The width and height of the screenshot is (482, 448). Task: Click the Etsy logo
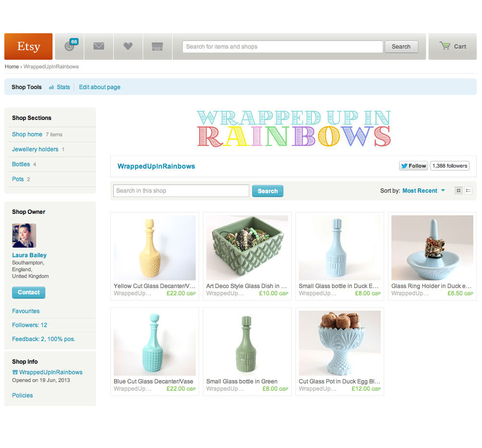28,46
